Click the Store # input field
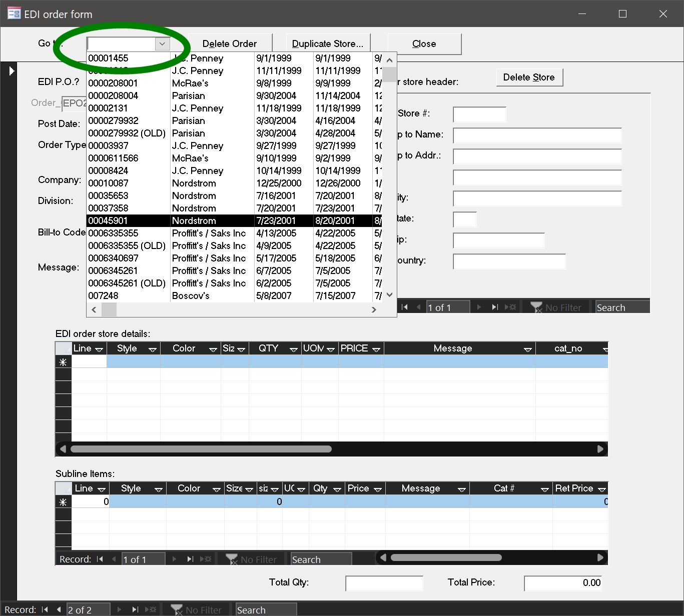Image resolution: width=684 pixels, height=616 pixels. (x=479, y=114)
